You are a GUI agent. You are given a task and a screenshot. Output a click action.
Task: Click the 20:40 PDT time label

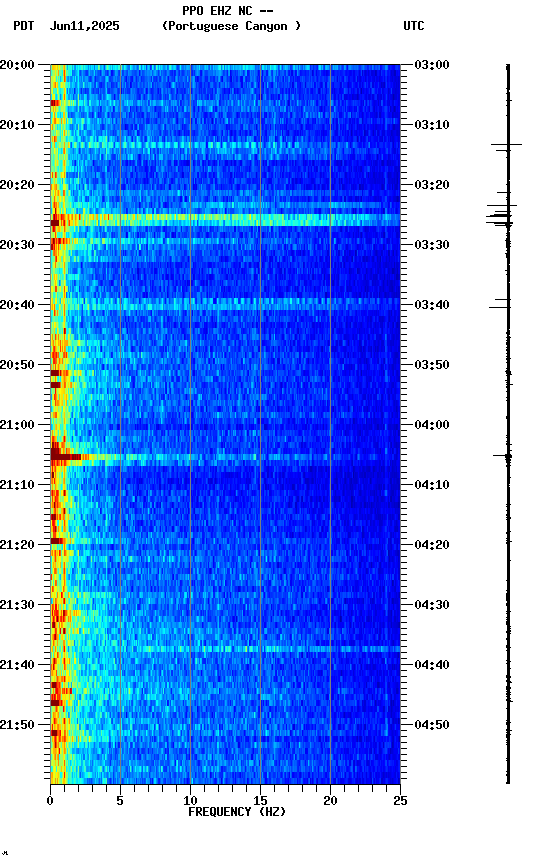coord(17,305)
